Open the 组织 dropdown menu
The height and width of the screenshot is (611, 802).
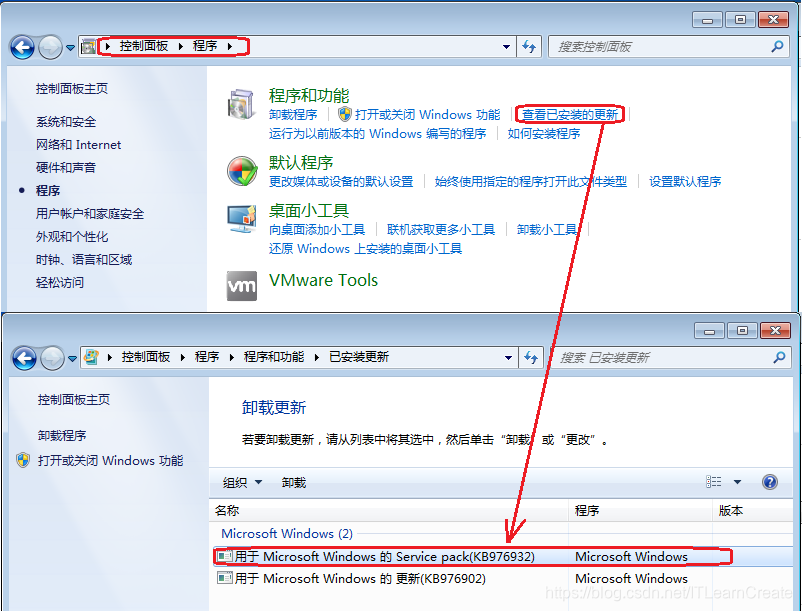pos(242,483)
